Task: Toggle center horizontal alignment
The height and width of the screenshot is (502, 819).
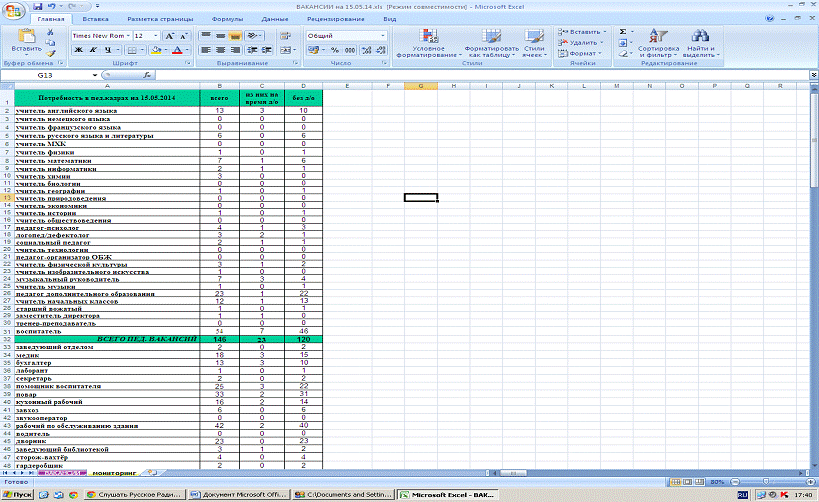Action: (220, 49)
